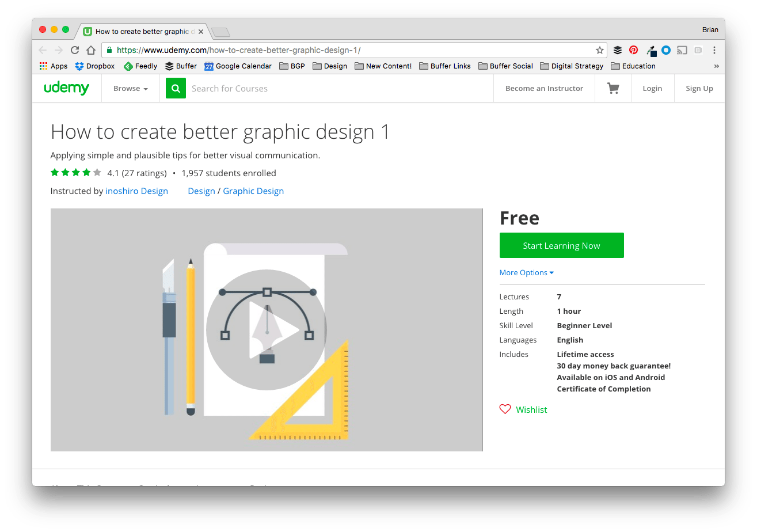This screenshot has width=757, height=532.
Task: Add the course to your Wishlist
Action: [523, 409]
